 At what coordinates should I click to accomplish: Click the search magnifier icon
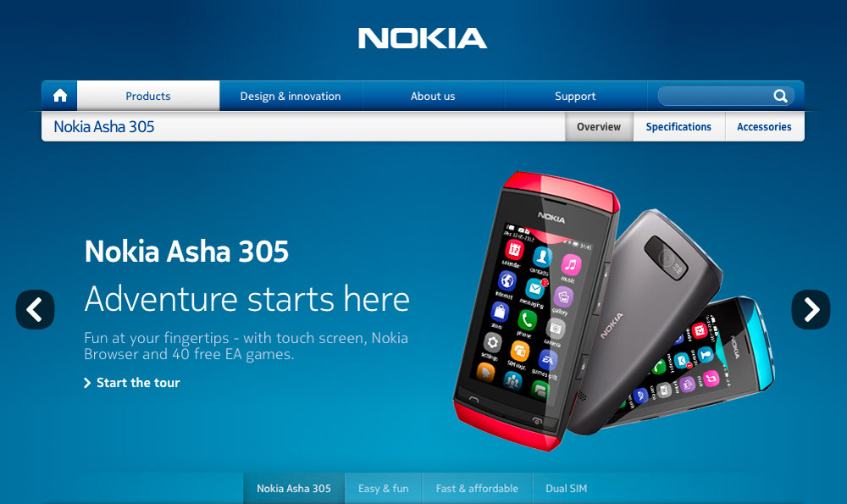tap(780, 96)
